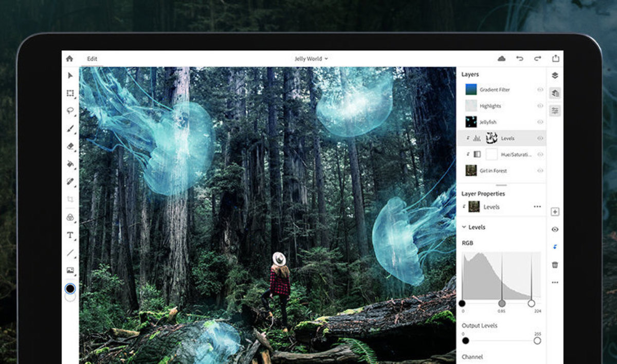The width and height of the screenshot is (617, 364).
Task: Delete layer with trash icon
Action: [555, 265]
